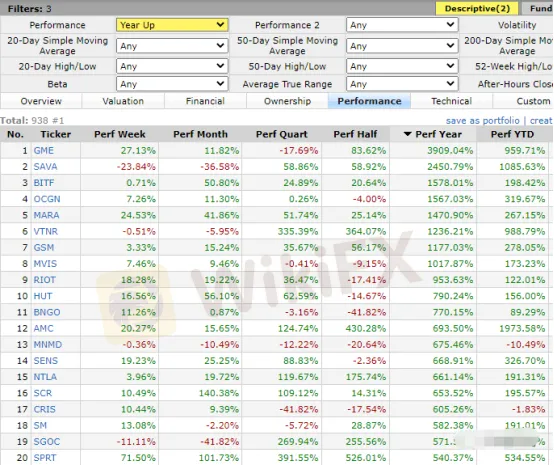The height and width of the screenshot is (465, 554).
Task: Open the GSM ticker link
Action: click(44, 248)
